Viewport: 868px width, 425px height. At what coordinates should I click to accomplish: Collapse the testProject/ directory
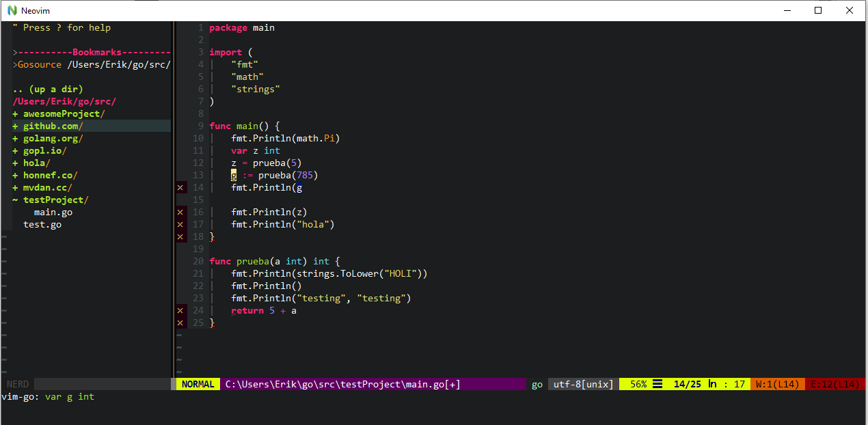pos(54,200)
